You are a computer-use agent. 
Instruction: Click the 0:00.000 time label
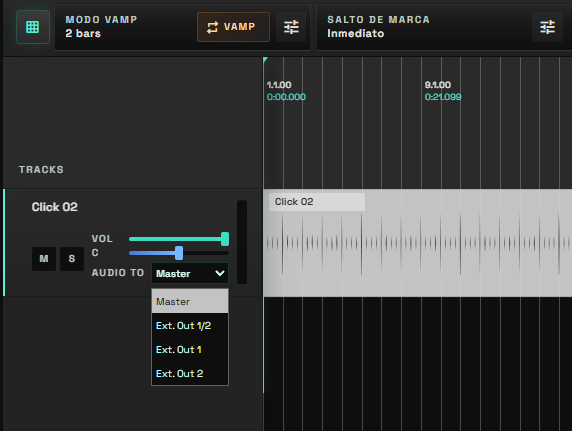click(x=286, y=97)
